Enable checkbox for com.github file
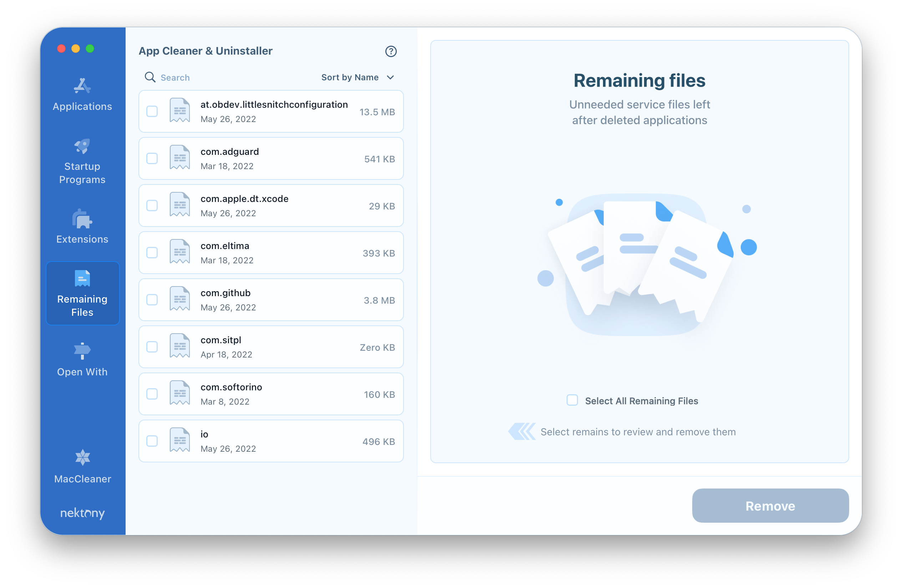The image size is (902, 588). pyautogui.click(x=152, y=300)
